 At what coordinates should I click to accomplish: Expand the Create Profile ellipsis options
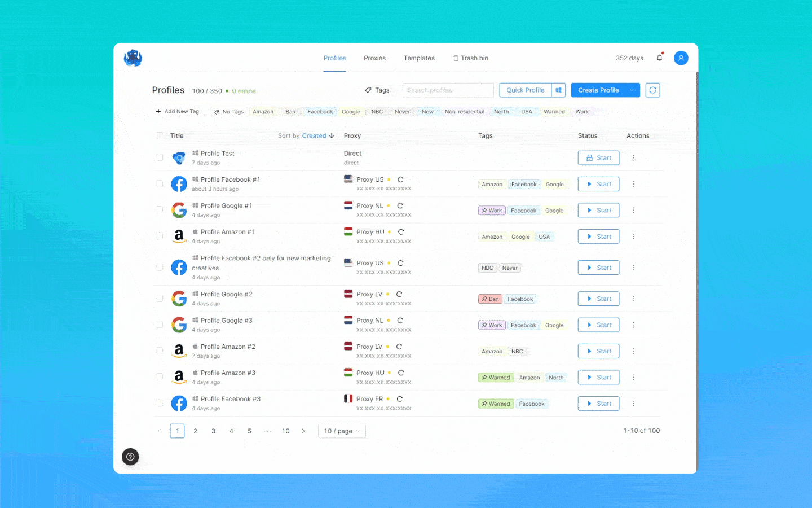633,90
